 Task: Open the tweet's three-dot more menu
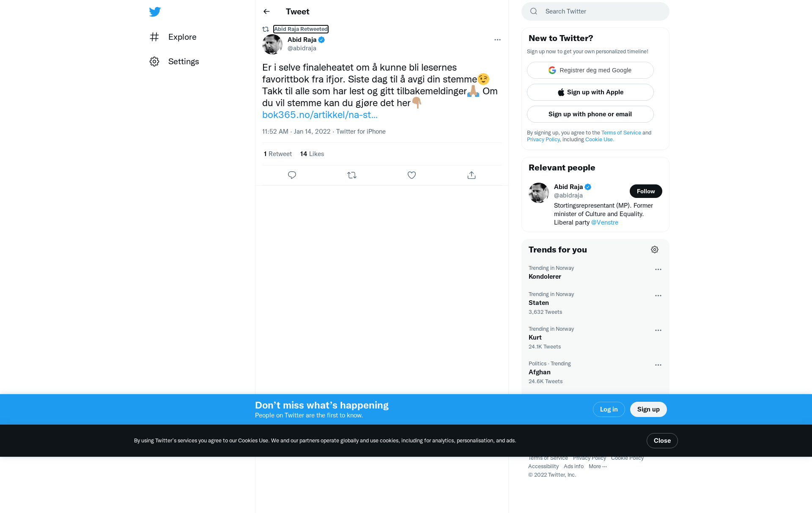click(x=497, y=40)
